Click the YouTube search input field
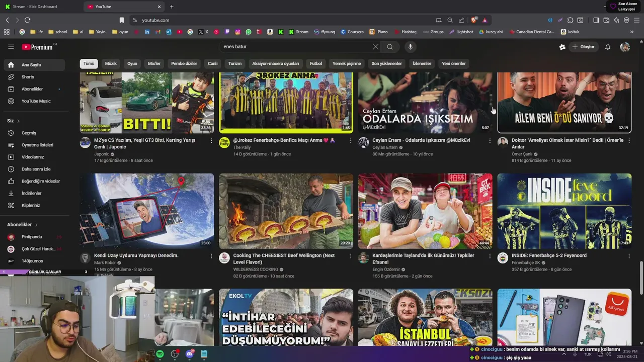Screen dimensions: 644x362 click(x=297, y=47)
